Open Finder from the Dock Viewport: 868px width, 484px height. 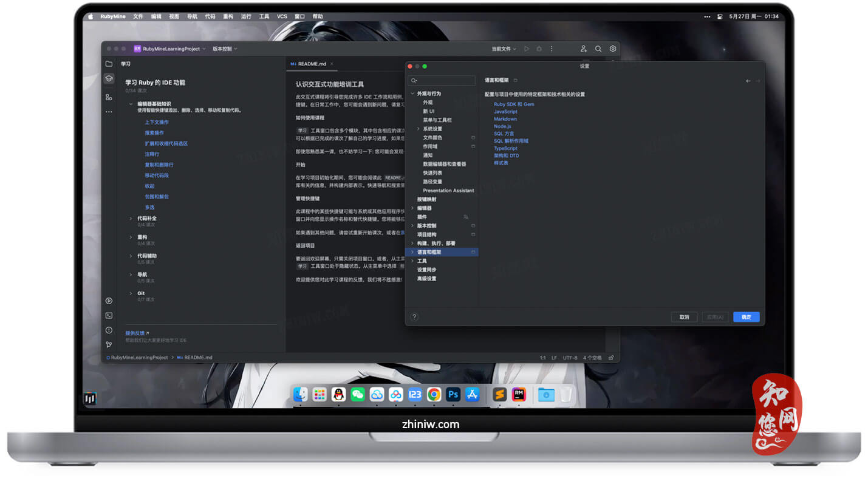300,395
